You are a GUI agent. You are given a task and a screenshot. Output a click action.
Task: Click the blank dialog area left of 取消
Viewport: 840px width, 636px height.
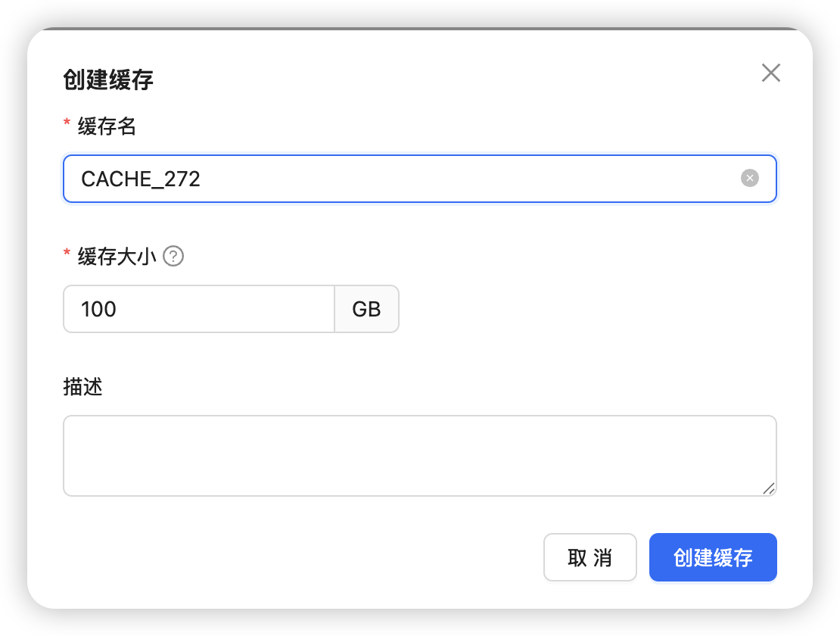click(x=303, y=558)
